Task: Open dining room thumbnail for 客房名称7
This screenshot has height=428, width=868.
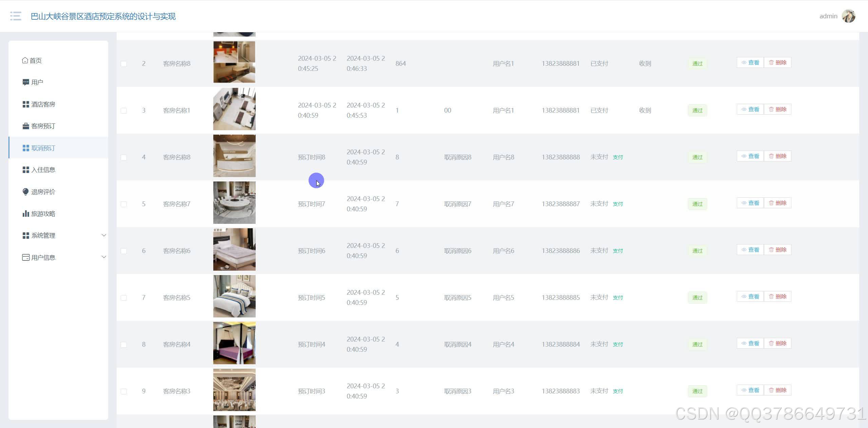Action: 234,202
